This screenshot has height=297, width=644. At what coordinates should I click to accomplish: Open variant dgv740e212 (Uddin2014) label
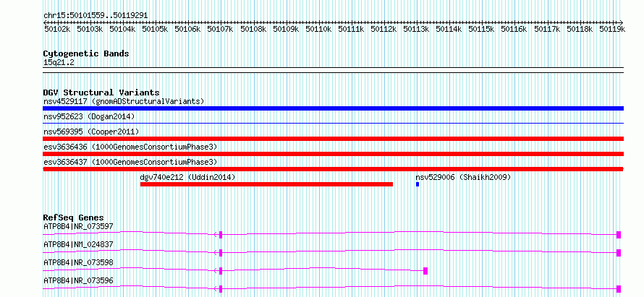click(187, 177)
